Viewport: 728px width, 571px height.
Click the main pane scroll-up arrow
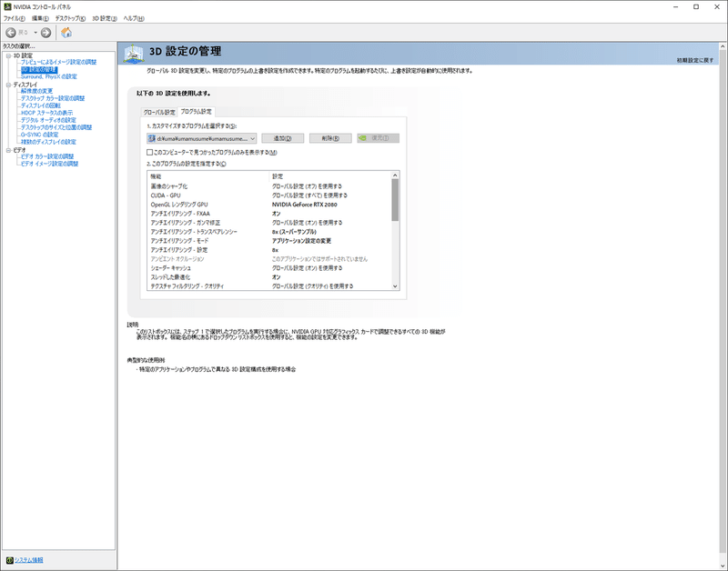[x=723, y=47]
